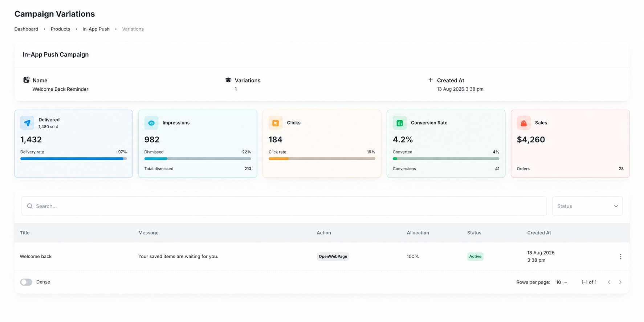Focus the Search variations input field
This screenshot has width=644, height=322.
pos(284,206)
